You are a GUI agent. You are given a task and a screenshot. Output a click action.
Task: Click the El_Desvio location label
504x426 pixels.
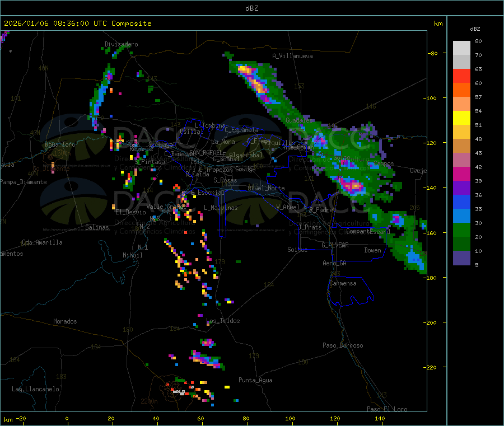pyautogui.click(x=131, y=212)
